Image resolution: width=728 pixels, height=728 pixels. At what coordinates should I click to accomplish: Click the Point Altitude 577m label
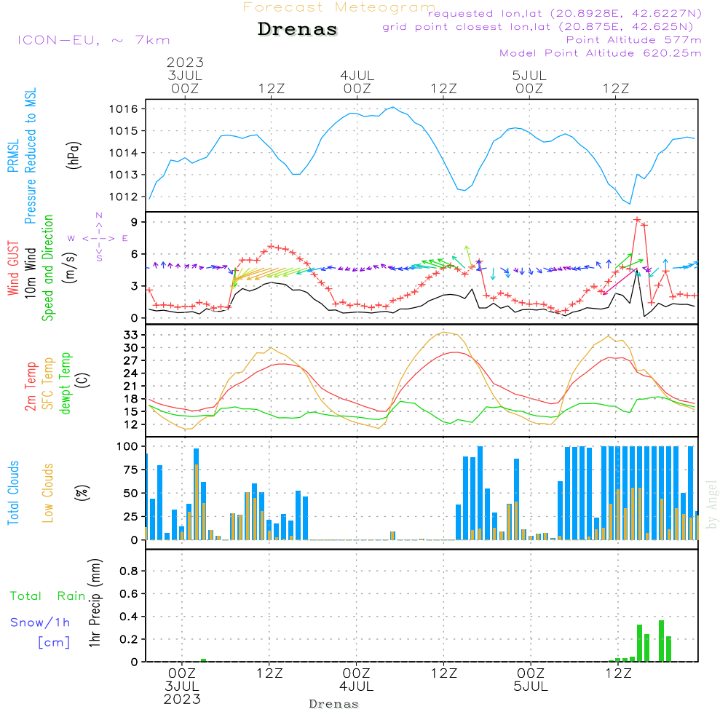click(x=633, y=39)
